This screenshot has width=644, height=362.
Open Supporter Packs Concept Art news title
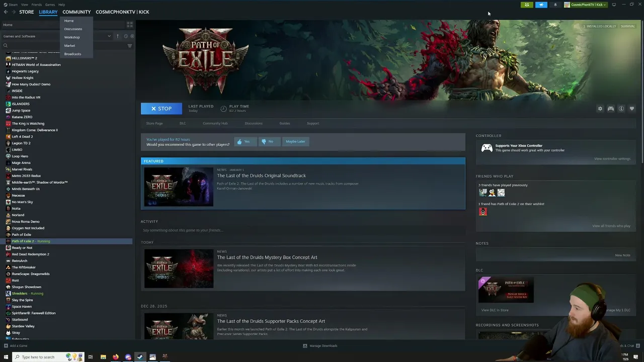pos(271,321)
